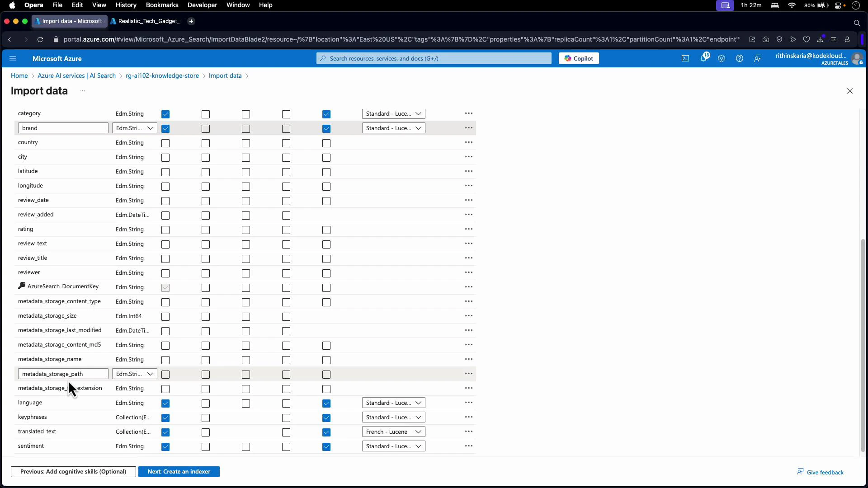Open Azure portal settings gear

(x=721, y=58)
